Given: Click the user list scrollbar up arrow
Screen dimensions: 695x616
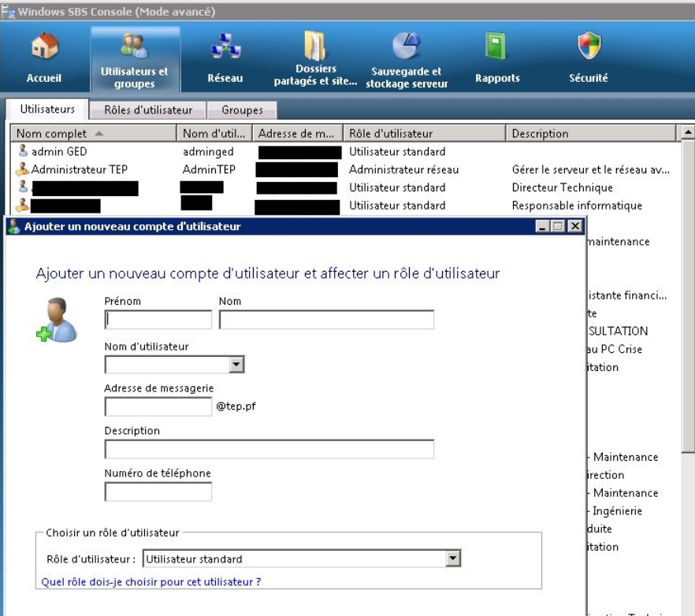Looking at the screenshot, I should point(688,132).
